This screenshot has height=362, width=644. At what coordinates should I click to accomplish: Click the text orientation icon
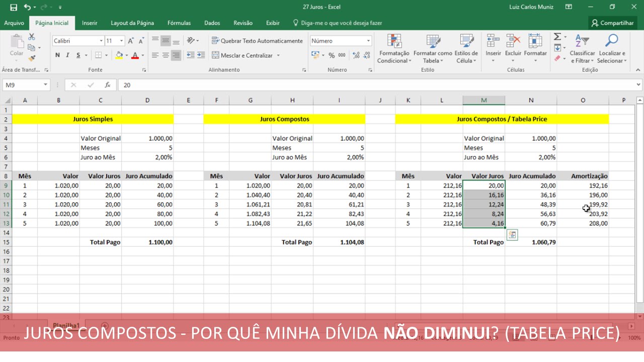click(x=191, y=41)
